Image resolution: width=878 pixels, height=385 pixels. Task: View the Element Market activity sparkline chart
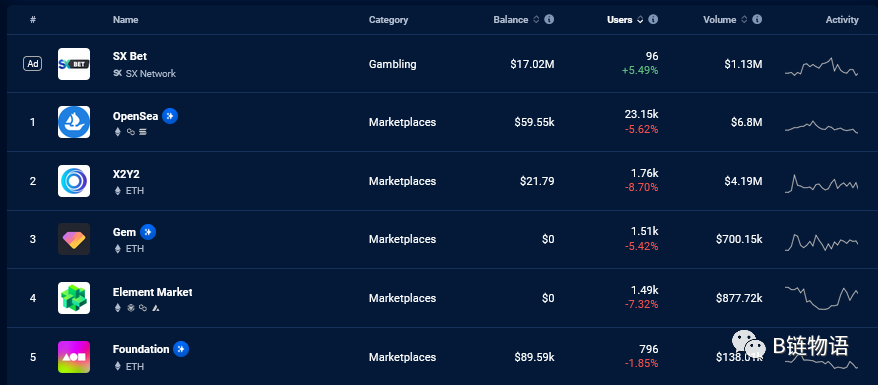[x=821, y=298]
